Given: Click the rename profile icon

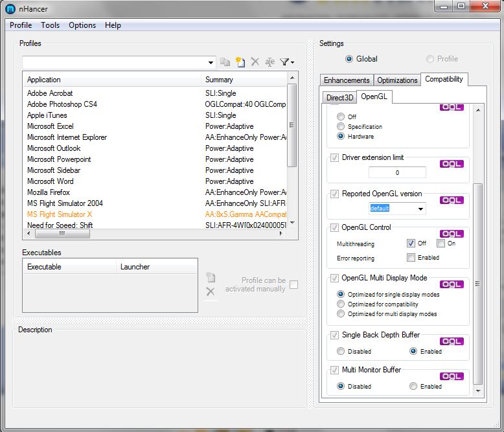Looking at the screenshot, I should coord(269,62).
